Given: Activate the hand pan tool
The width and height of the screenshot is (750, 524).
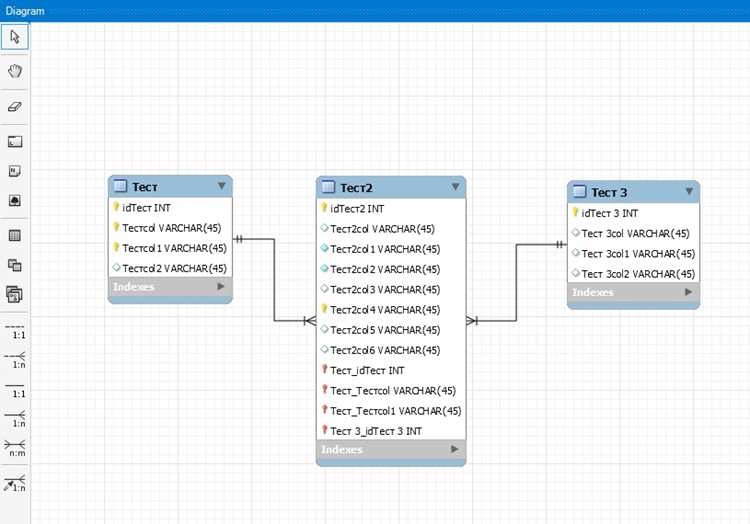Looking at the screenshot, I should tap(15, 72).
